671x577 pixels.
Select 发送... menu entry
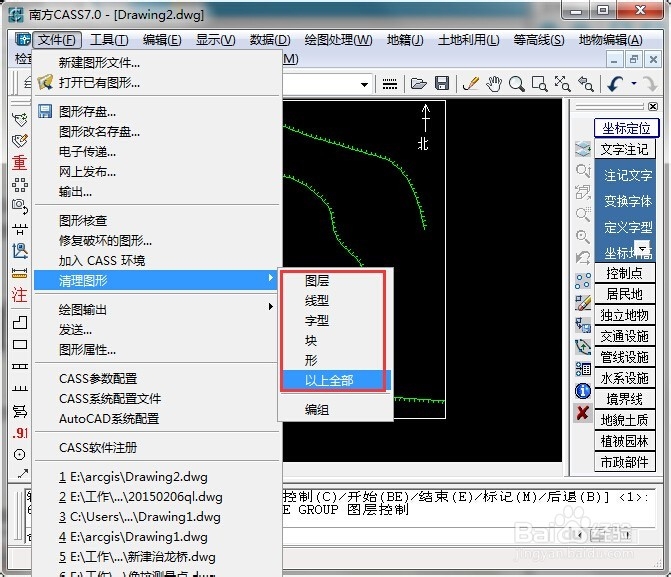[x=157, y=330]
